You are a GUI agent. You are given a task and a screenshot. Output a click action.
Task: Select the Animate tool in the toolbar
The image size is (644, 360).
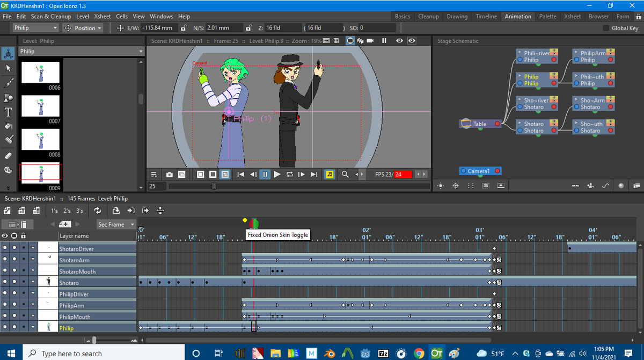[8, 54]
